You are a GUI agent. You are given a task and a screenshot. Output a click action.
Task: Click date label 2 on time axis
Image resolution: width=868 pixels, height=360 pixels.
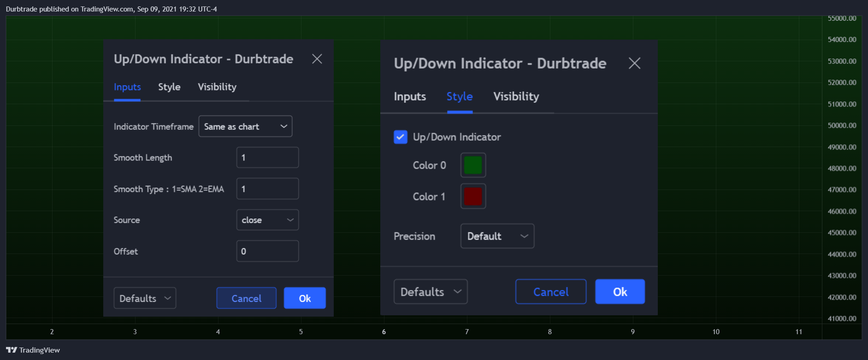click(x=52, y=332)
